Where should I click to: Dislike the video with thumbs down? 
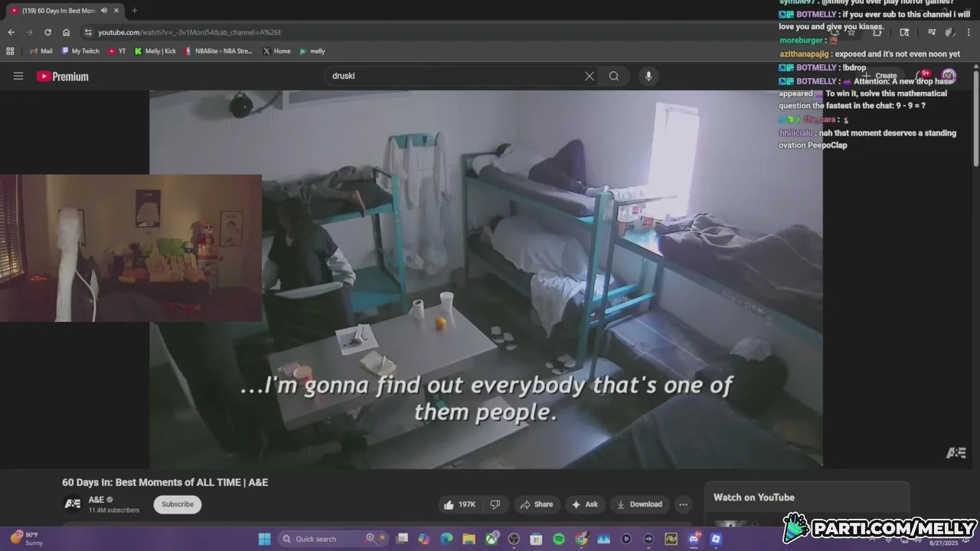tap(495, 504)
